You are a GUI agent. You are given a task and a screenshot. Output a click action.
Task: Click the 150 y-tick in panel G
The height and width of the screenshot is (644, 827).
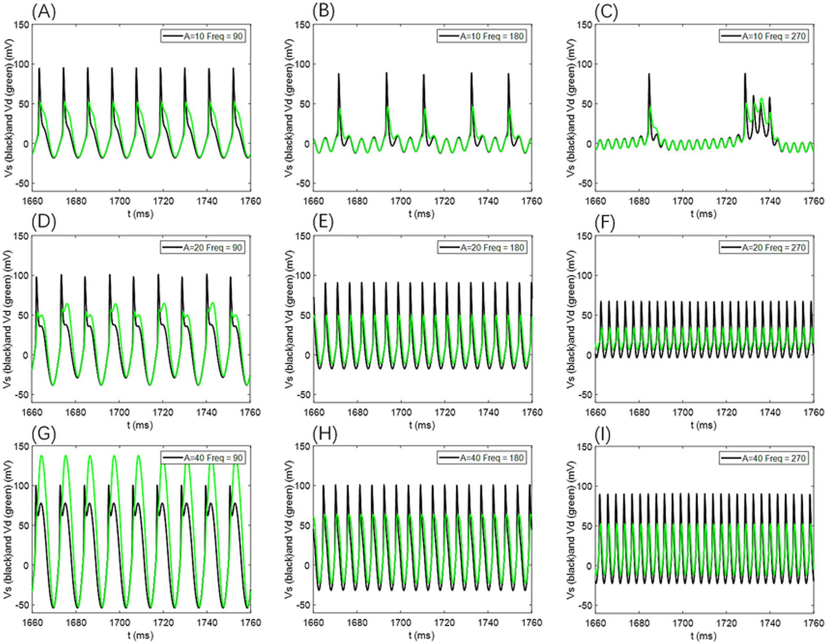click(x=21, y=446)
